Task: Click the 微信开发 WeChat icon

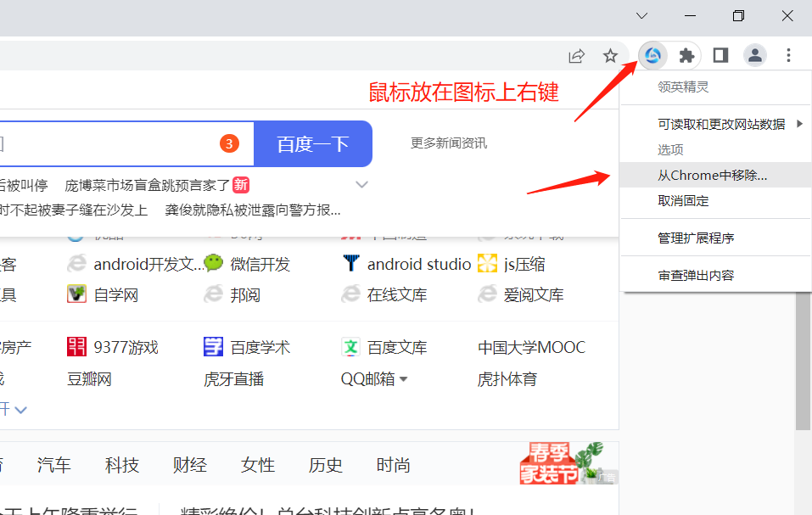Action: 214,264
